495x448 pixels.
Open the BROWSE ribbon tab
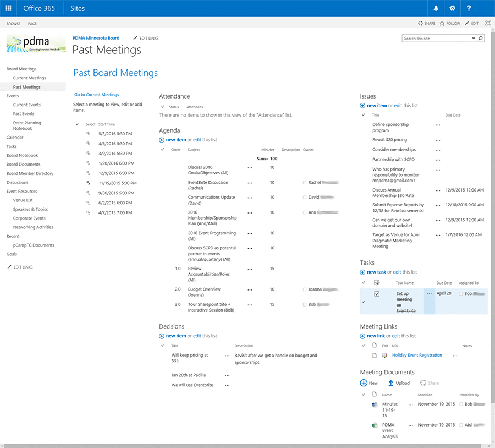pos(13,24)
